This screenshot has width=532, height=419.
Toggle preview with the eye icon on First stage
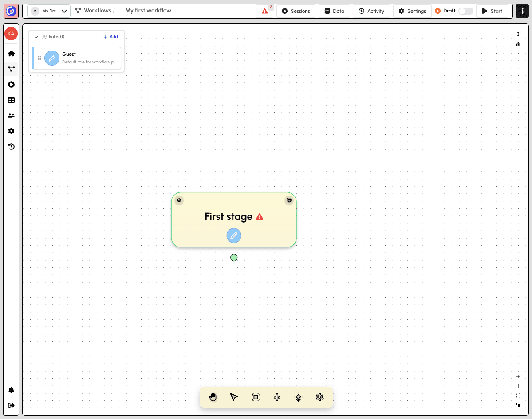pos(179,200)
